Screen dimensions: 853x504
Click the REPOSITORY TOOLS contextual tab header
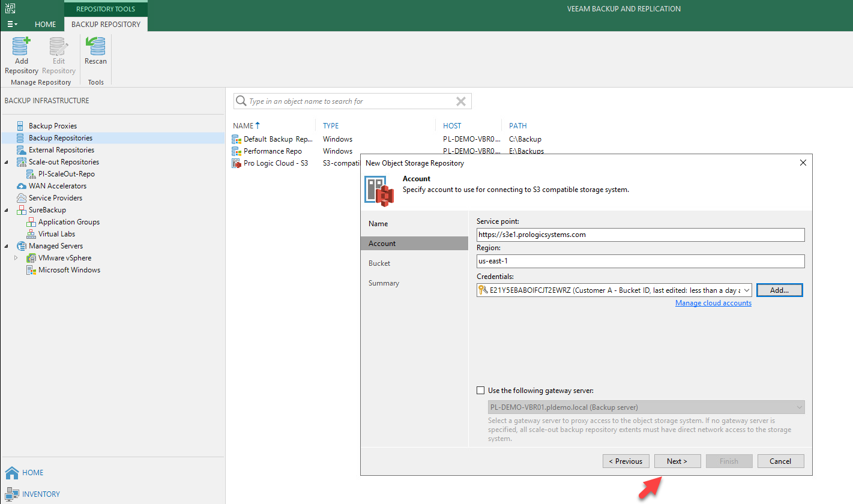tap(106, 9)
